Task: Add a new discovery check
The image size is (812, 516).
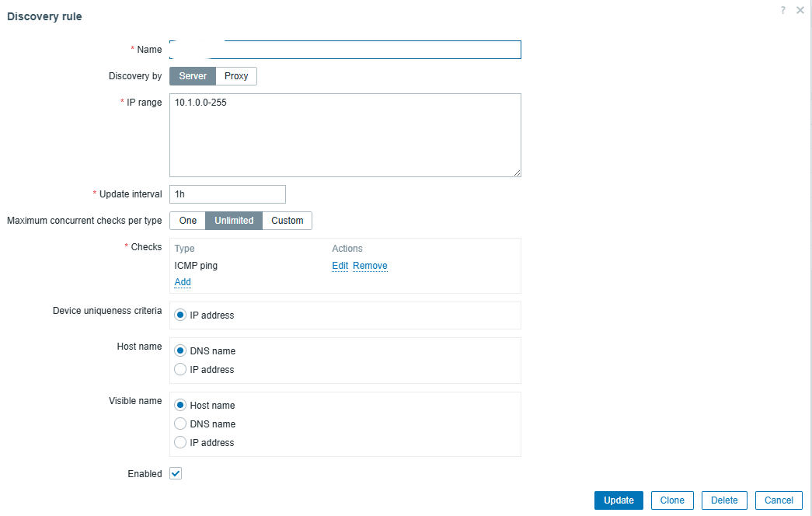Action: point(183,282)
